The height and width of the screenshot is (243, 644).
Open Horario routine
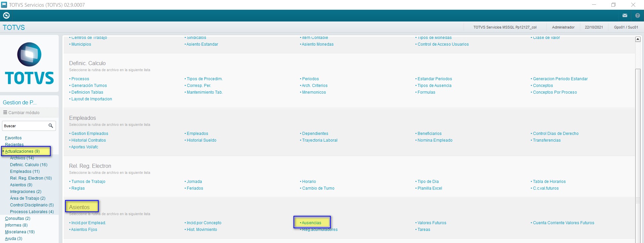click(309, 182)
